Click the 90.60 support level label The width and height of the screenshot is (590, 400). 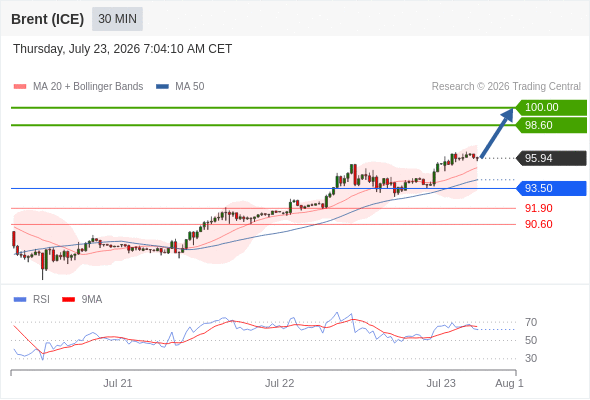539,224
